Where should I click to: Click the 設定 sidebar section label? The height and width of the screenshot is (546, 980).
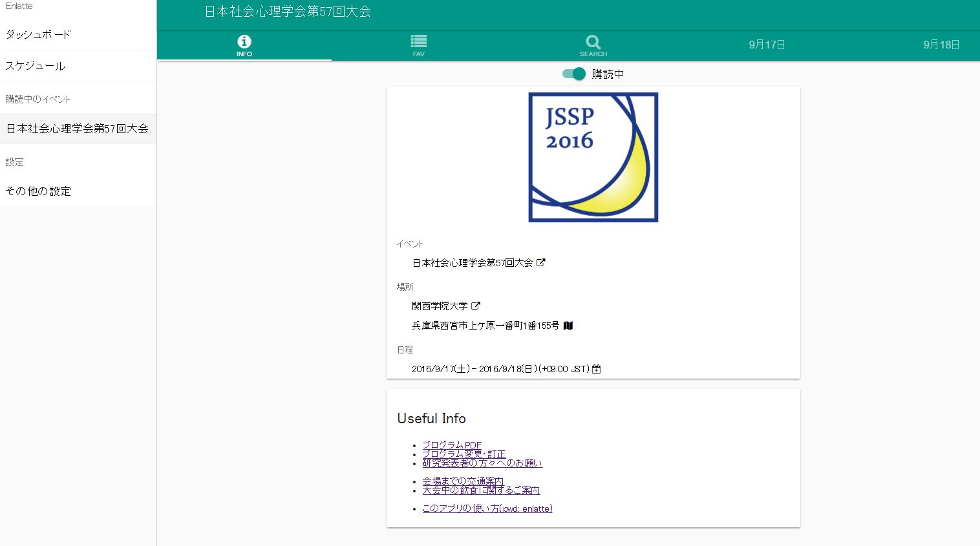click(x=14, y=162)
